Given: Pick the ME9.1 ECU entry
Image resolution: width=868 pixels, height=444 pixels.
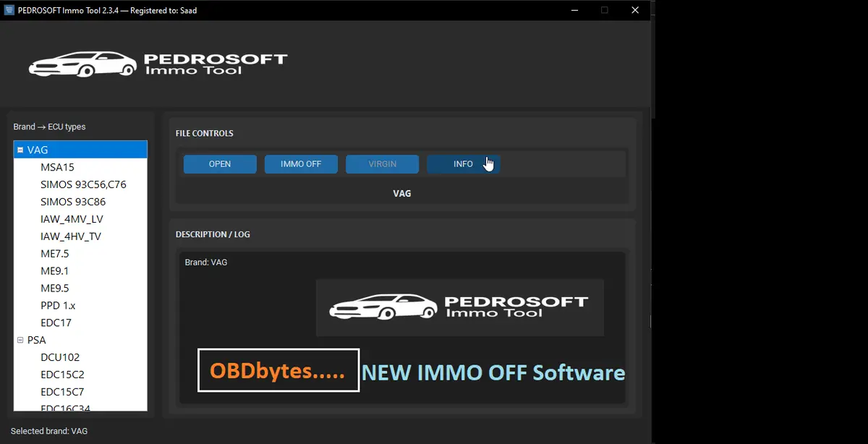Looking at the screenshot, I should point(55,271).
